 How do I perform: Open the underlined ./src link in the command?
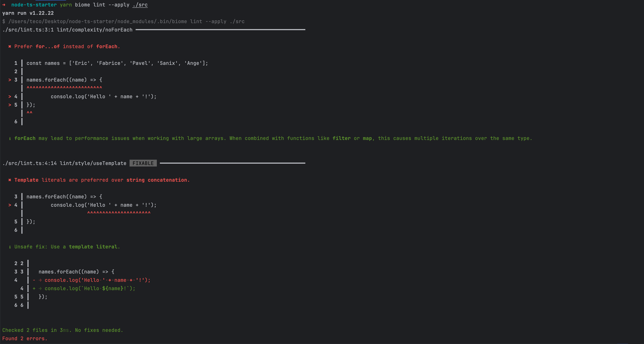pyautogui.click(x=140, y=5)
